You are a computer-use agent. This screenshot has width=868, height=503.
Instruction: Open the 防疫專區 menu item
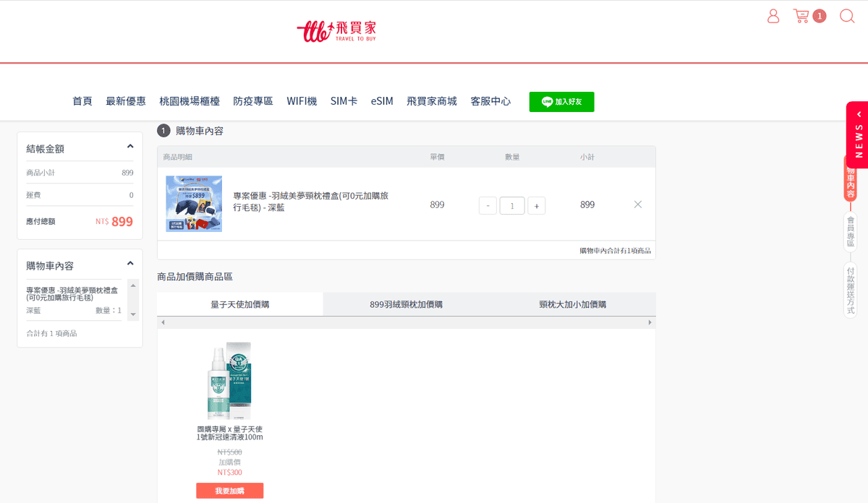pos(252,101)
